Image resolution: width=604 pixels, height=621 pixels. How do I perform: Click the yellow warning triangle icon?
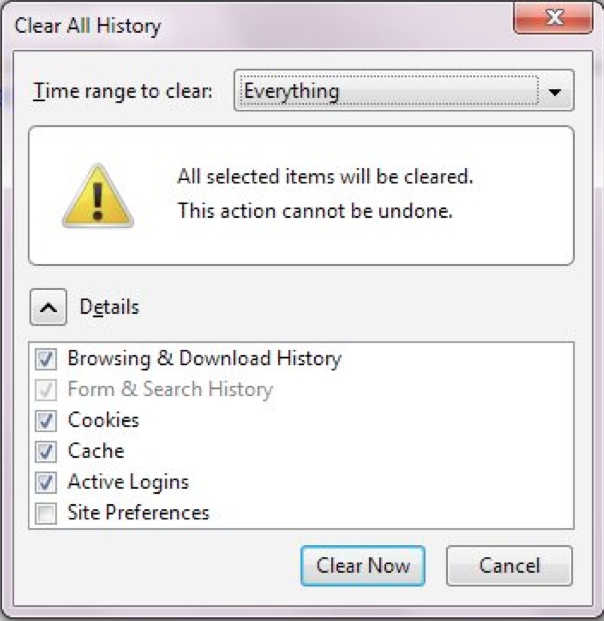coord(98,196)
